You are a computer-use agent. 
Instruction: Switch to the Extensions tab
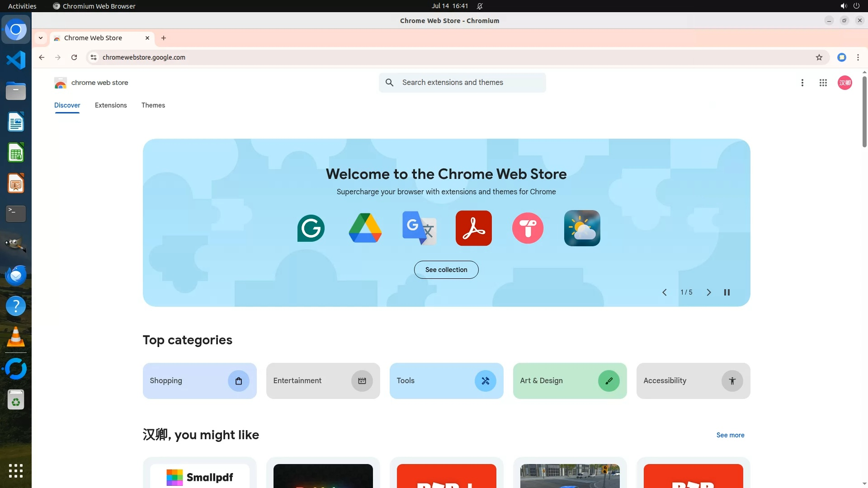(x=111, y=105)
